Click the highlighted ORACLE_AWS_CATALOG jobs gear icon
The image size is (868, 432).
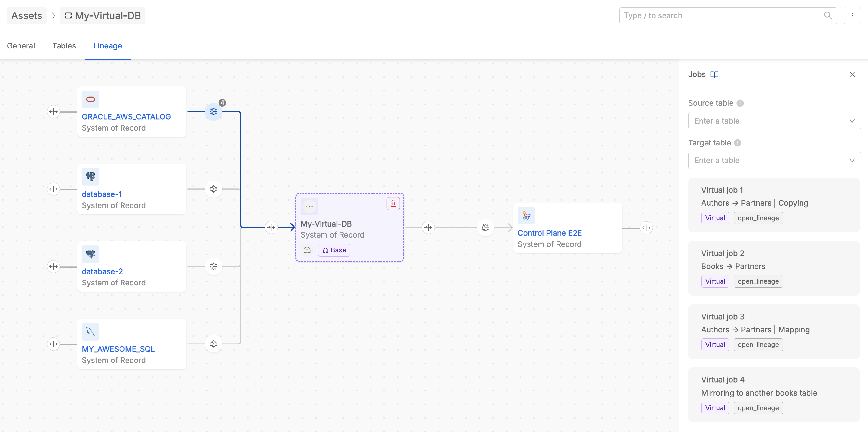213,111
